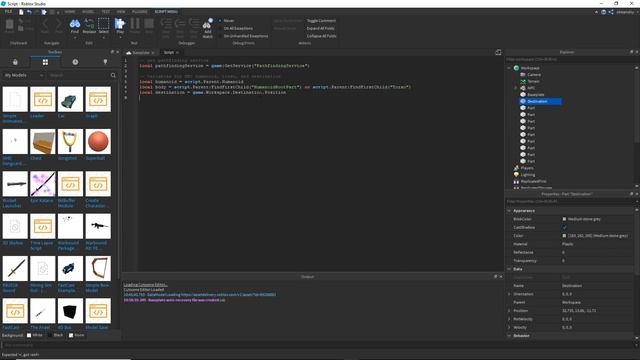Click the Color property swatch
Viewport: 640px width, 360px height.
pyautogui.click(x=564, y=236)
